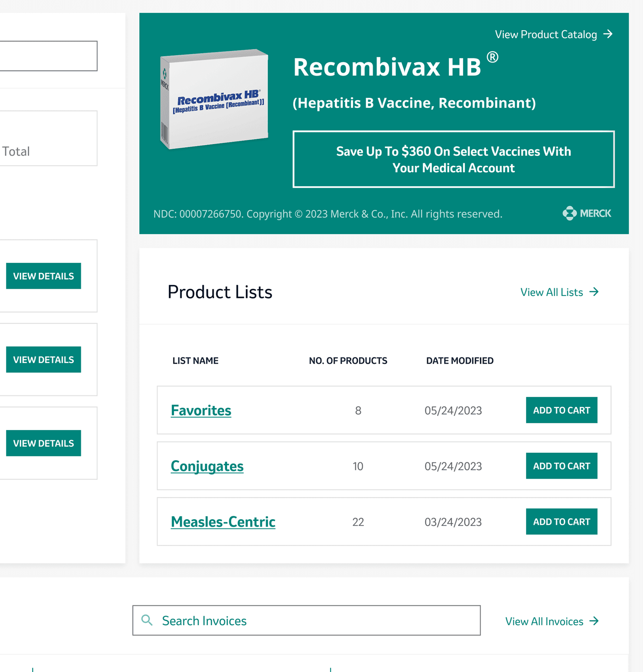
Task: Click Measles-Centric date 03/24/2023
Action: pyautogui.click(x=453, y=522)
